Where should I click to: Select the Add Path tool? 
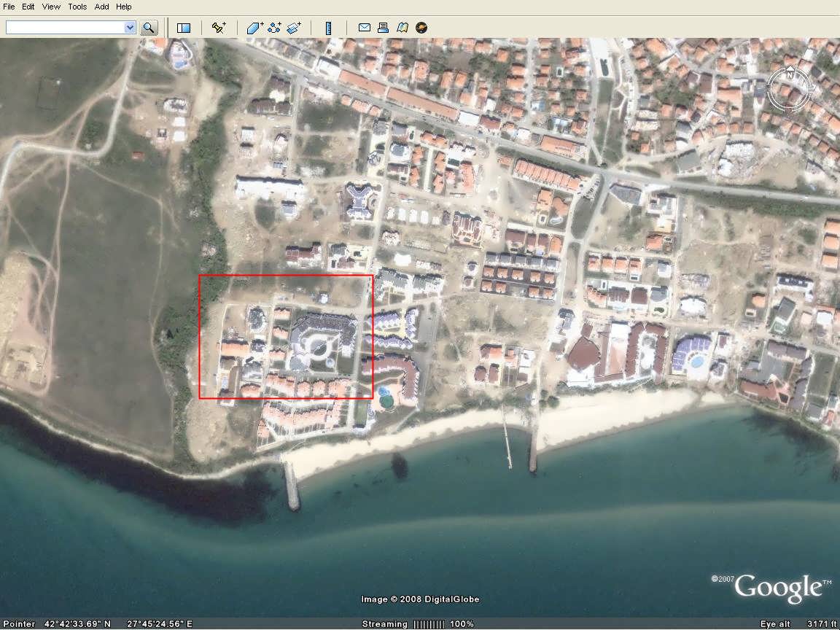click(274, 28)
